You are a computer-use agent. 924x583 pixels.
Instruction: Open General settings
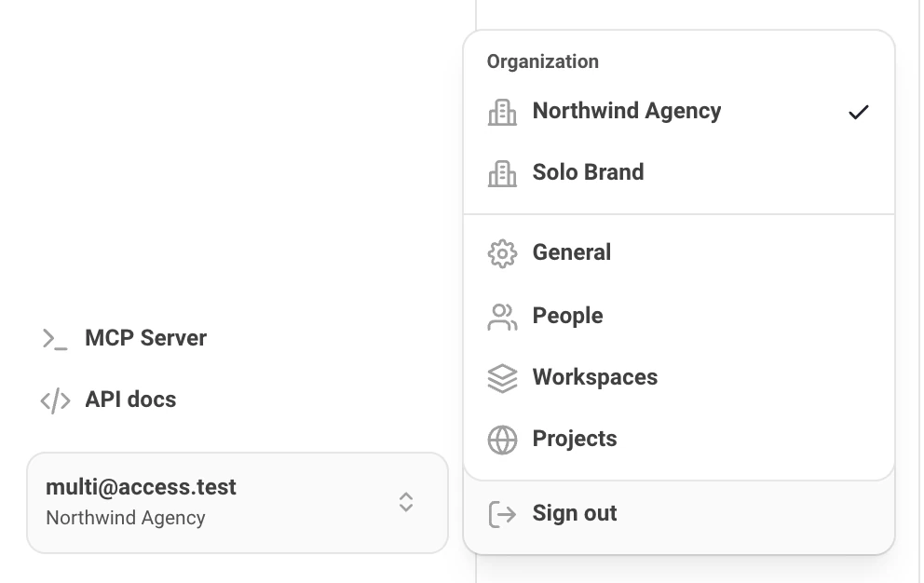tap(679, 253)
